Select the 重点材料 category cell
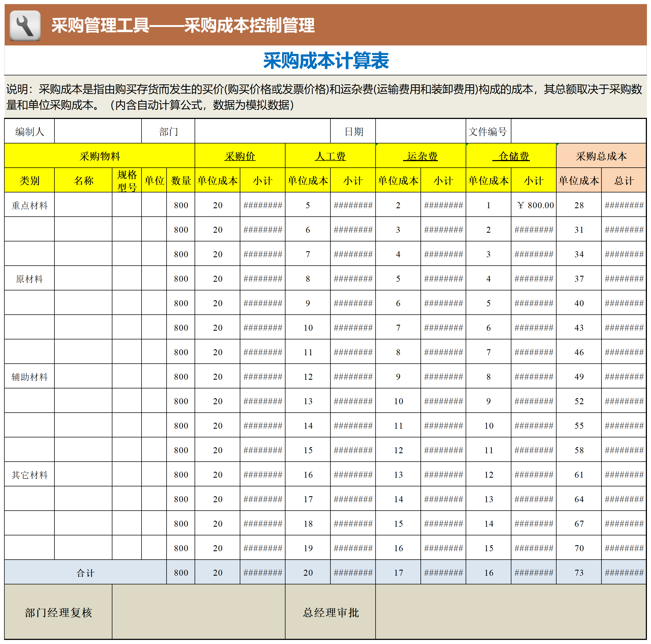The height and width of the screenshot is (644, 651). 30,205
